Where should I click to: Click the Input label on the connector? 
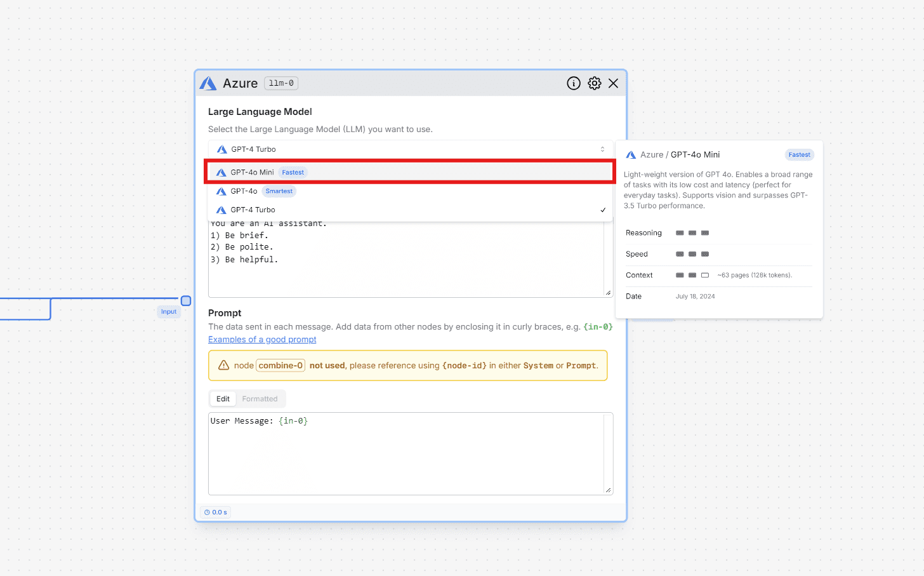169,312
